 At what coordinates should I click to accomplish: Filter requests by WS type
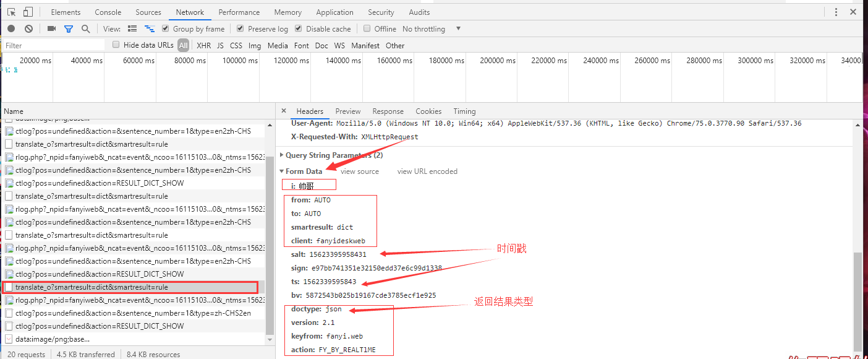click(339, 45)
